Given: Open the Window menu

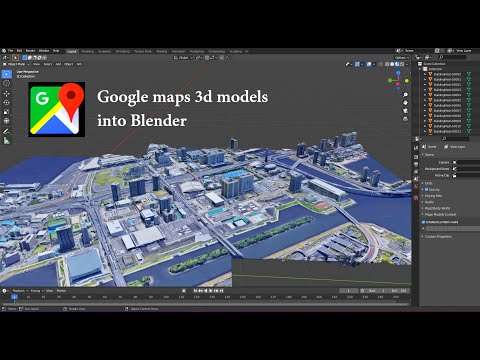Looking at the screenshot, I should point(44,51).
